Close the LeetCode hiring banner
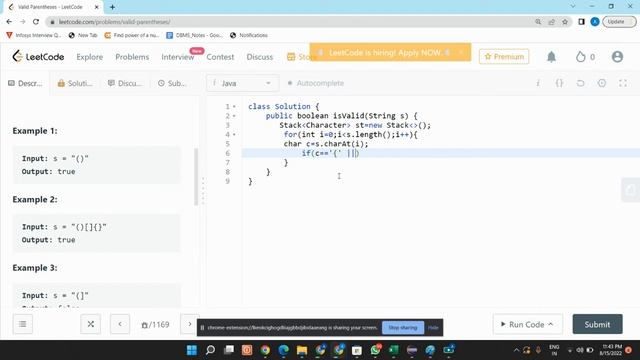This screenshot has height=360, width=640. 461,52
